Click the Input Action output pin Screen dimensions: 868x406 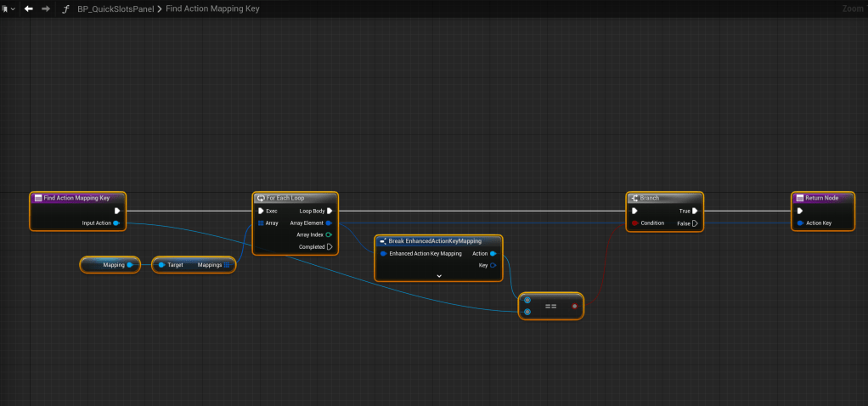point(116,223)
